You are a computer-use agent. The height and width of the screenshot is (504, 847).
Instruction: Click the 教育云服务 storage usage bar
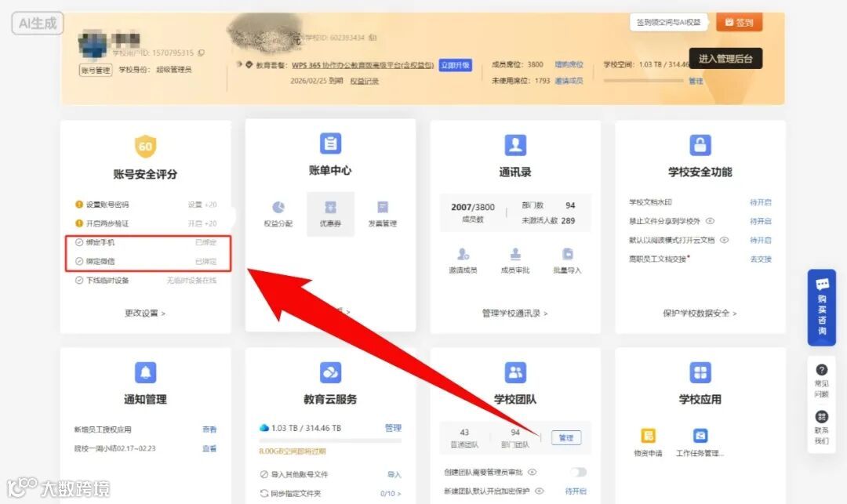[330, 441]
